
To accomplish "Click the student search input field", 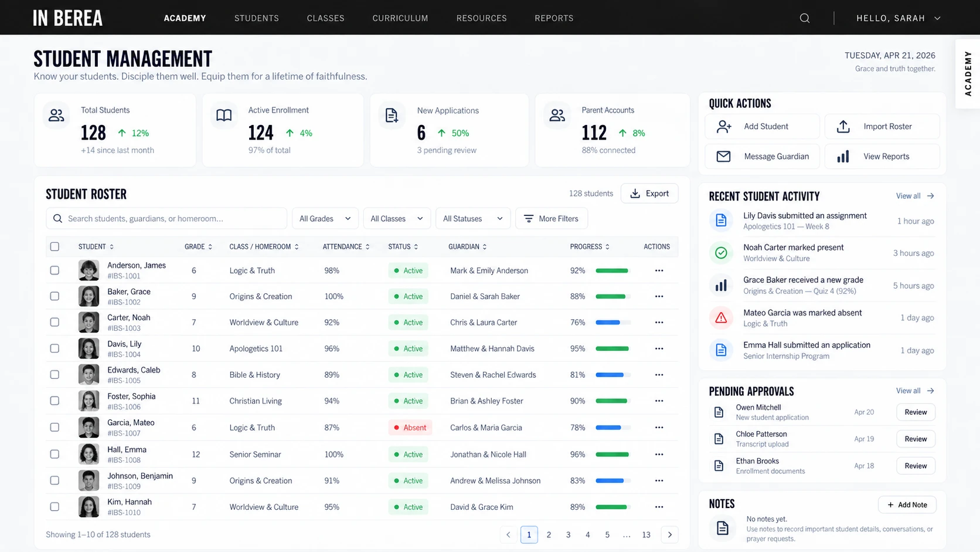I will (166, 219).
